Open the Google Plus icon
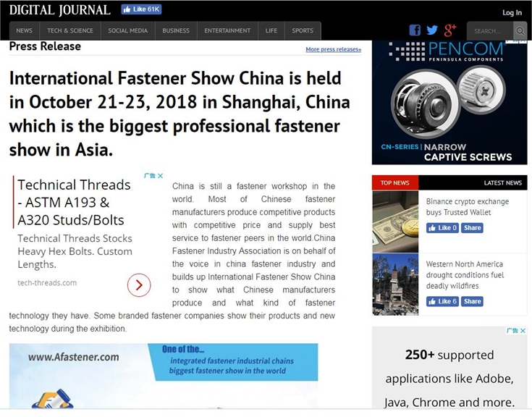 tap(450, 30)
